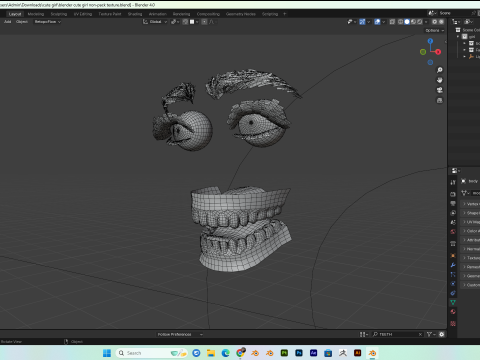This screenshot has width=480, height=360.
Task: Open the viewport Options dropdown
Action: tap(435, 30)
